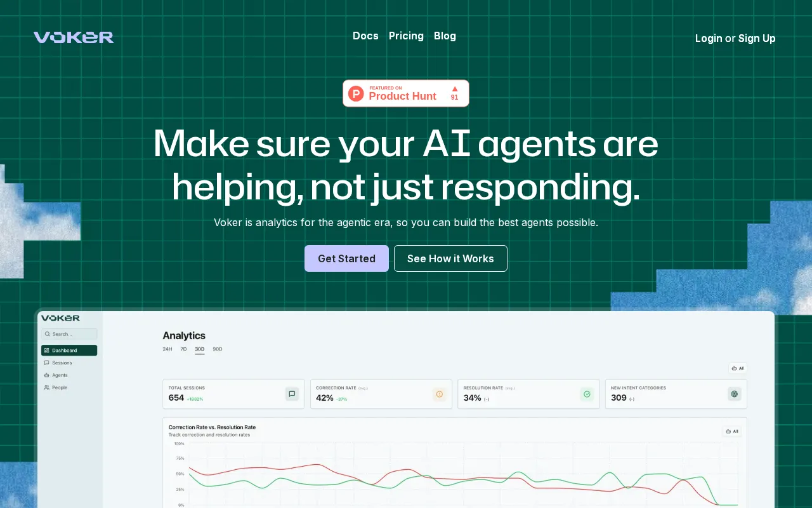Switch to the 90D time range
Image resolution: width=812 pixels, height=508 pixels.
click(218, 349)
